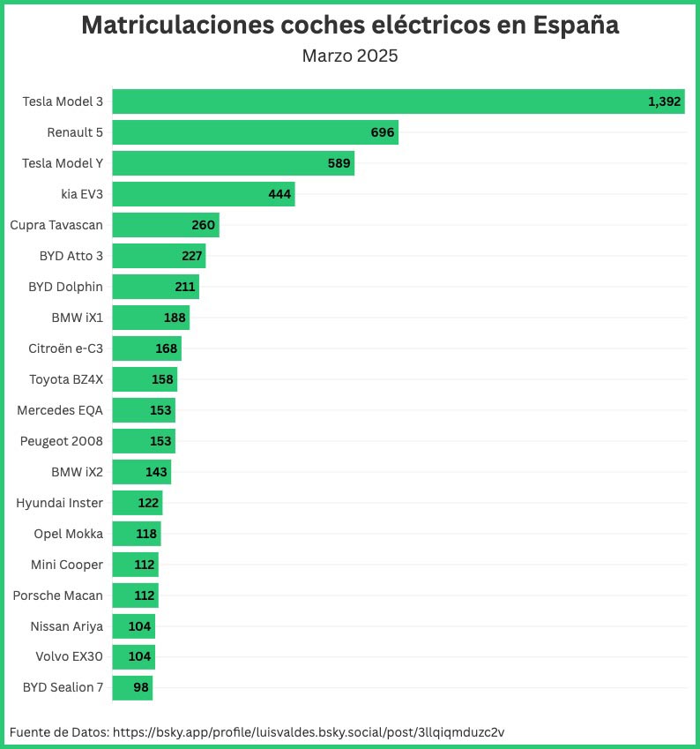Select the Mercedes EQA axis label
This screenshot has height=749, width=700.
pyautogui.click(x=60, y=410)
